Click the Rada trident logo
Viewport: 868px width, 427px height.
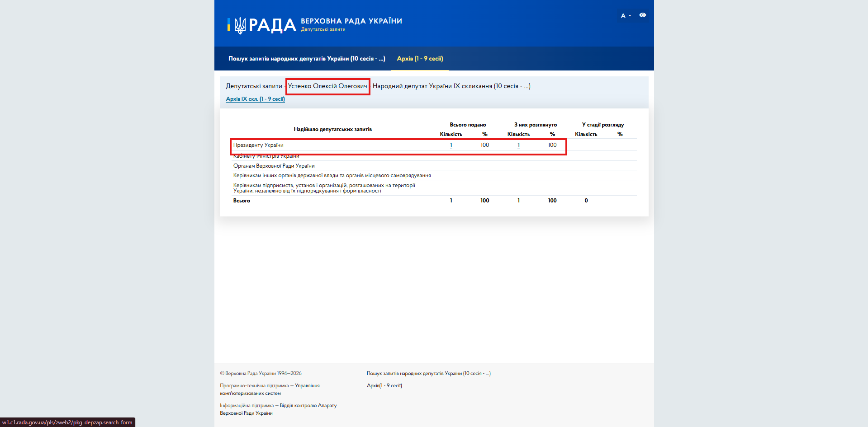click(x=240, y=25)
